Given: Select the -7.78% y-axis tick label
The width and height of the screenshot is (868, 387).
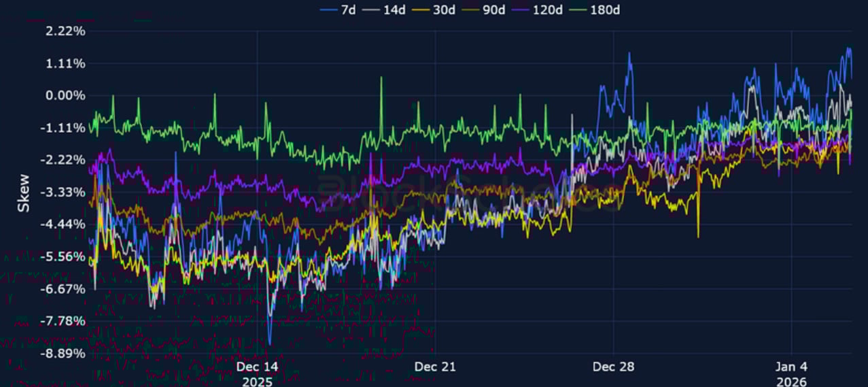Looking at the screenshot, I should pos(64,321).
